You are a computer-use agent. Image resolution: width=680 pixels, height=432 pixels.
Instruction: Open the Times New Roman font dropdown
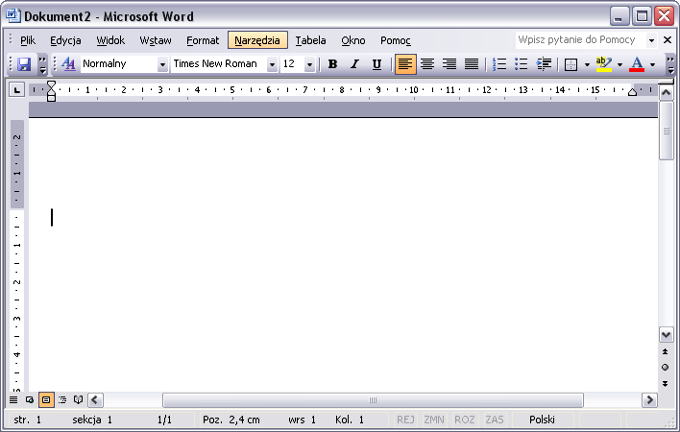[x=272, y=65]
